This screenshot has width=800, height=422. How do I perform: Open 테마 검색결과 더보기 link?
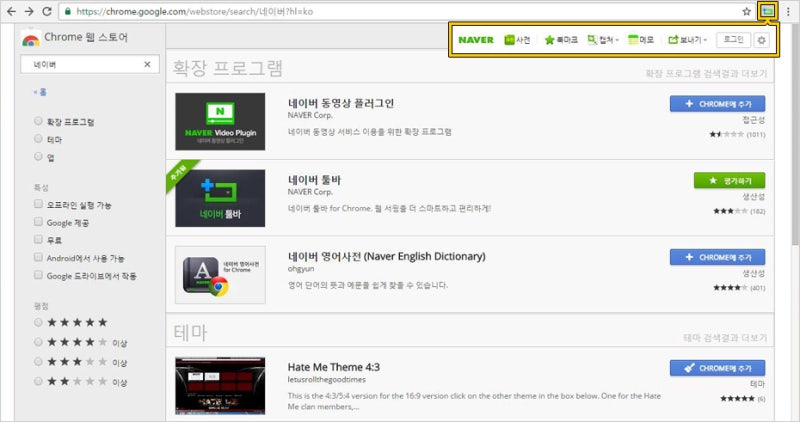[x=725, y=338]
